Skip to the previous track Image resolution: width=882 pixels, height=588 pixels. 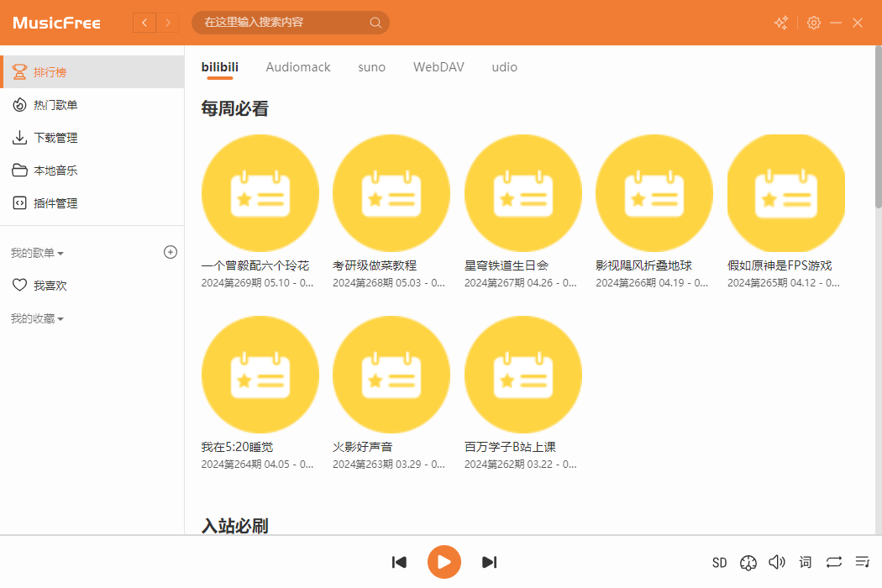[x=399, y=562]
